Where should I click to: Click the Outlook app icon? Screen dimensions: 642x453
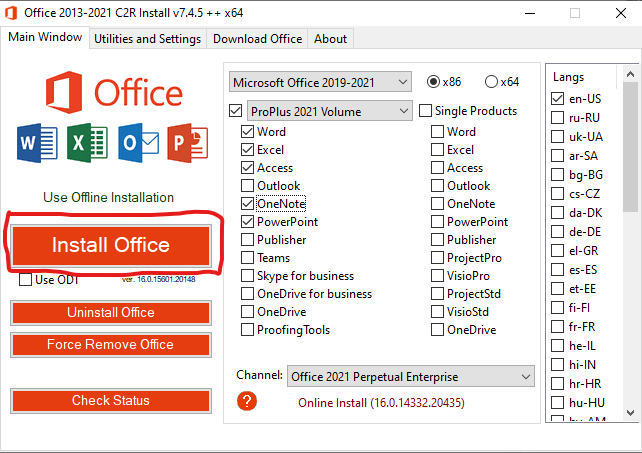click(x=138, y=143)
